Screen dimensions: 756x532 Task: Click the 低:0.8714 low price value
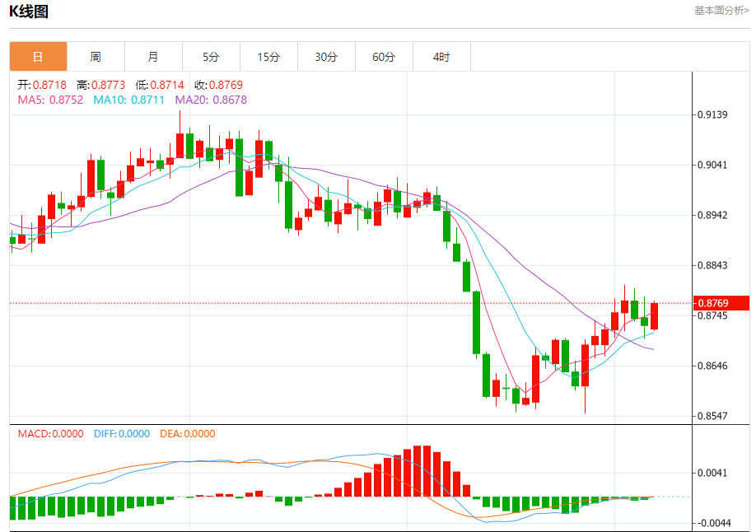point(160,85)
